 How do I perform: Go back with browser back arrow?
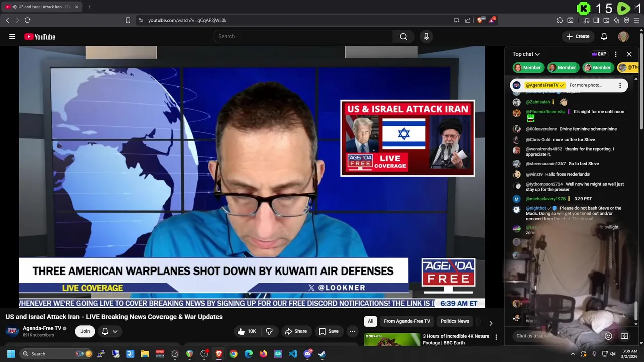point(7,20)
